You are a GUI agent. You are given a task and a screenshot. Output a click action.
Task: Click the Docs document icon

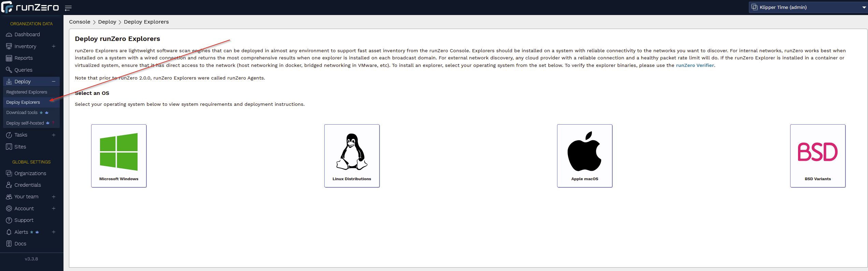click(9, 244)
